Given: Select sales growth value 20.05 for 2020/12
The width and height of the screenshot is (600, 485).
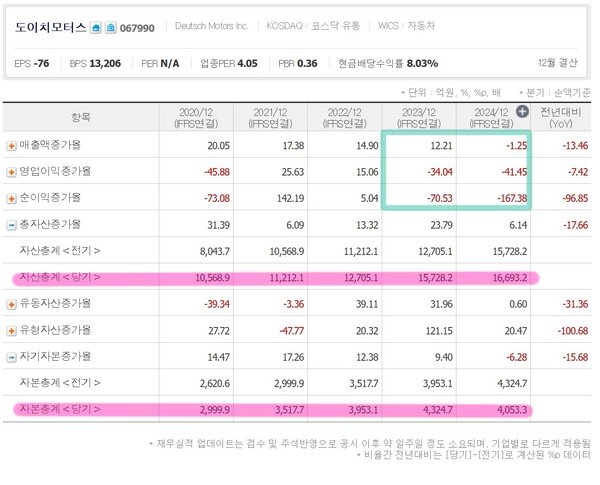Looking at the screenshot, I should [x=218, y=146].
